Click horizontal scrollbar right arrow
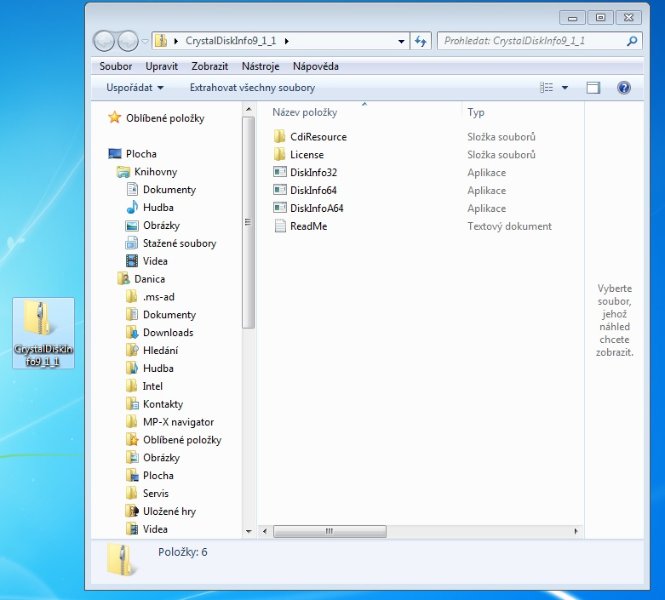665x600 pixels. pos(576,531)
